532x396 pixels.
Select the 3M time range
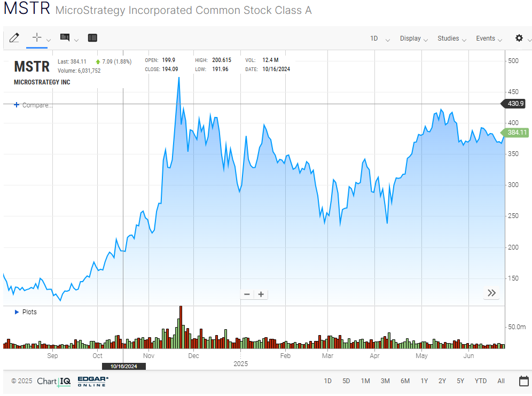point(385,381)
